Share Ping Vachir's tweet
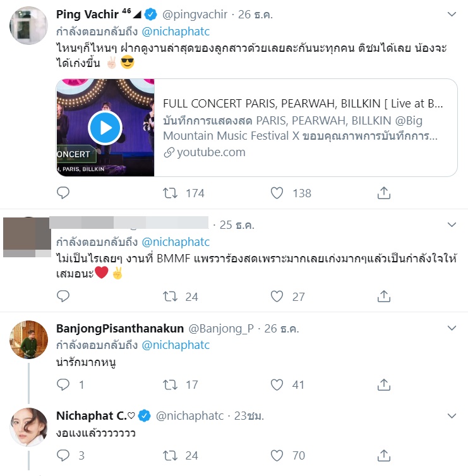The height and width of the screenshot is (476, 468). click(383, 193)
